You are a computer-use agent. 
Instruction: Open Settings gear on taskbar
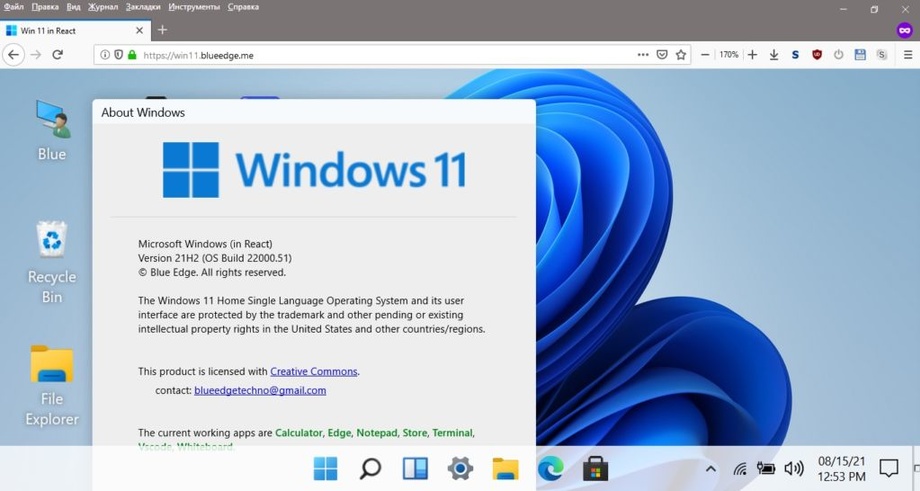tap(460, 469)
